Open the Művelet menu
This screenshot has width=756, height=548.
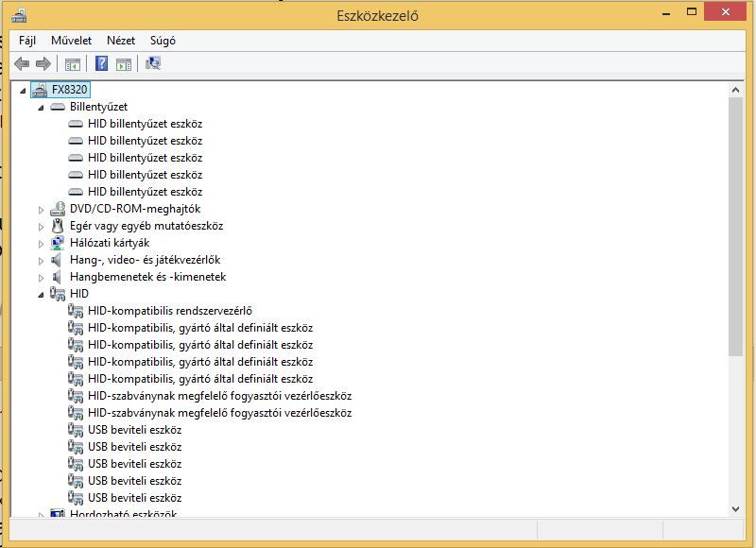click(71, 41)
